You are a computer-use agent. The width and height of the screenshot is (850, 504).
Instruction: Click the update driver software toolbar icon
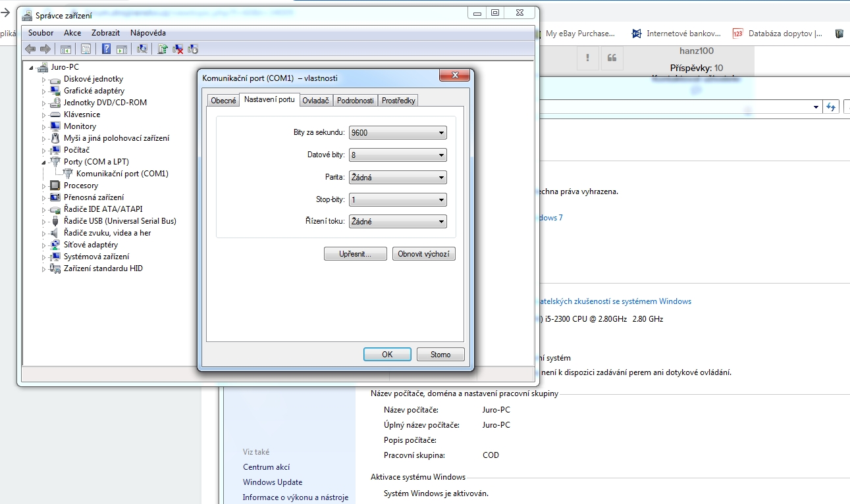[x=163, y=49]
